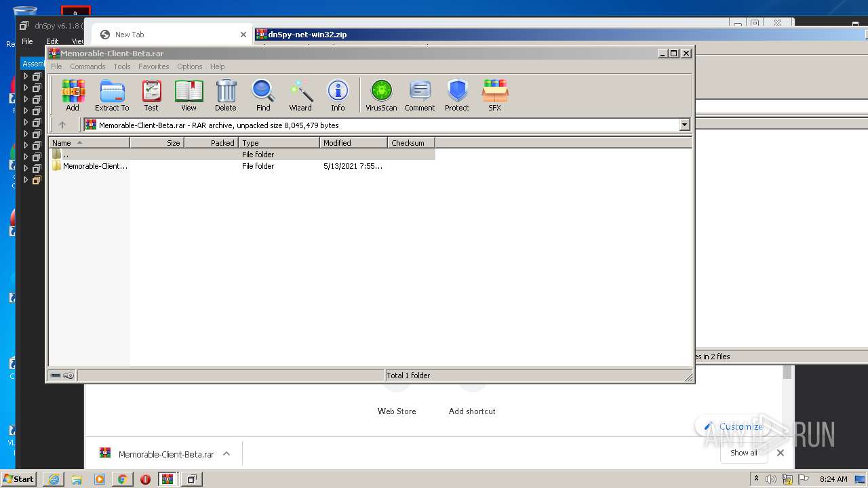Click the key icon in WinRAR status bar
Viewport: 868px width, 488px height.
pos(68,375)
